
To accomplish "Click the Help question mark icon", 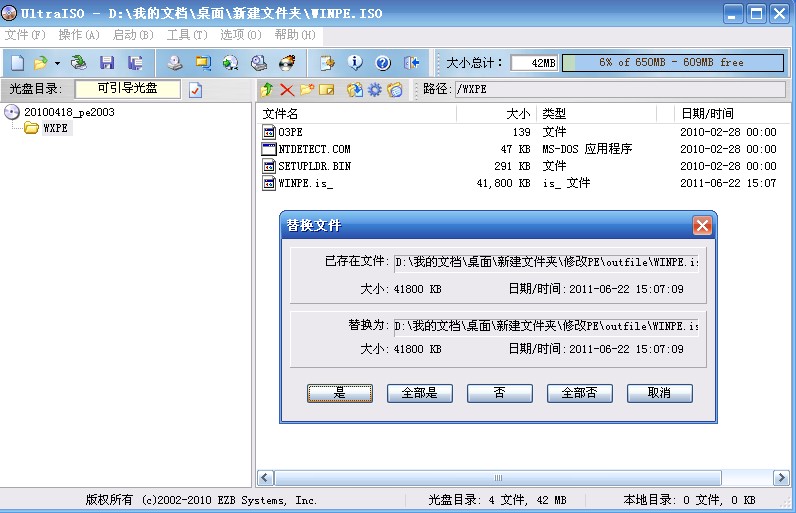I will [383, 63].
